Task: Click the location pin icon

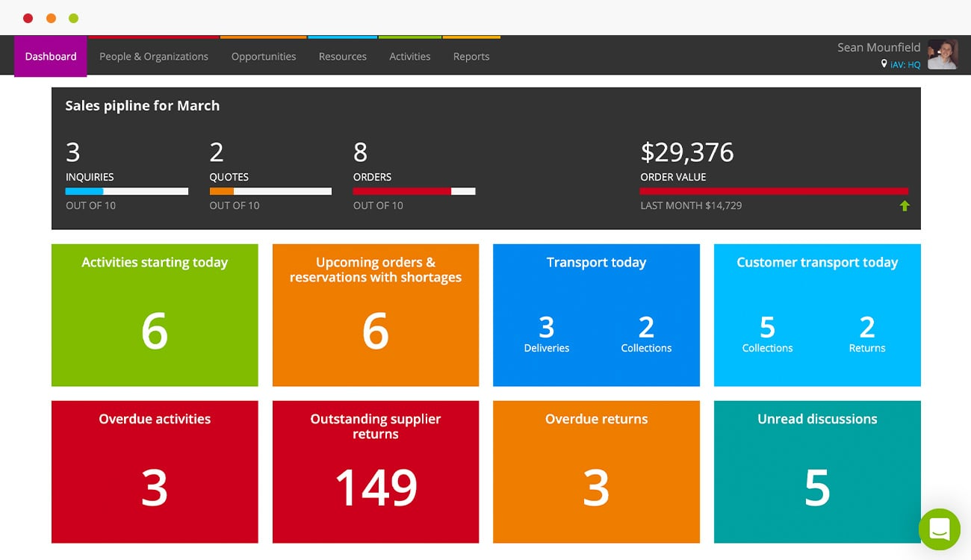Action: (884, 65)
